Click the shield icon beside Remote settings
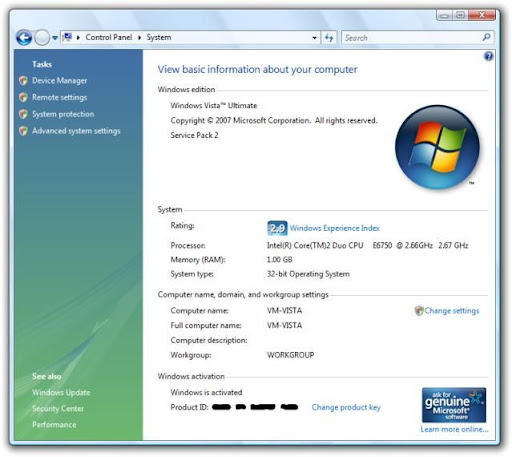The image size is (512, 457). pyautogui.click(x=23, y=97)
